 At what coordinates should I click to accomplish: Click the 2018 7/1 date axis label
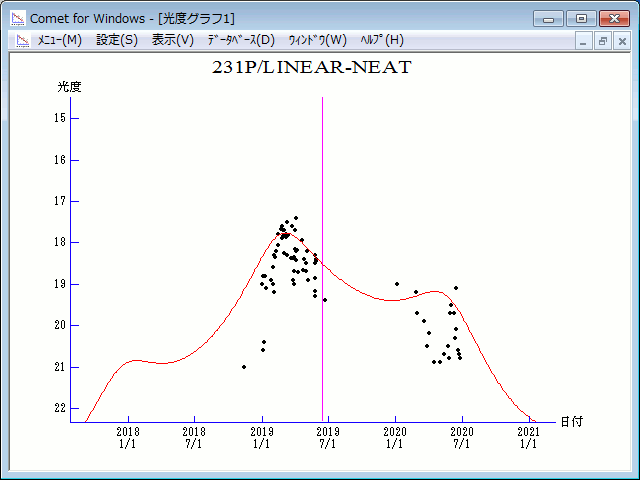click(x=194, y=438)
